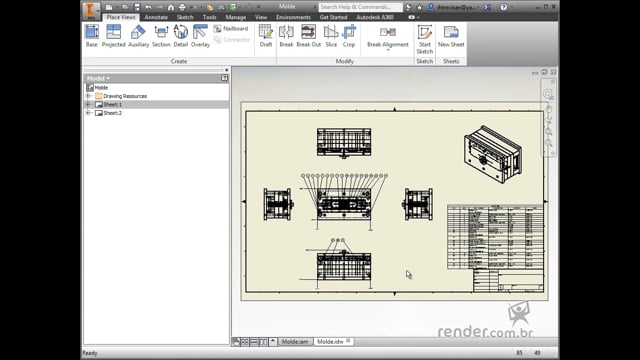Viewport: 640px width, 360px height.
Task: Open the Manage ribbon tab
Action: pyautogui.click(x=236, y=17)
